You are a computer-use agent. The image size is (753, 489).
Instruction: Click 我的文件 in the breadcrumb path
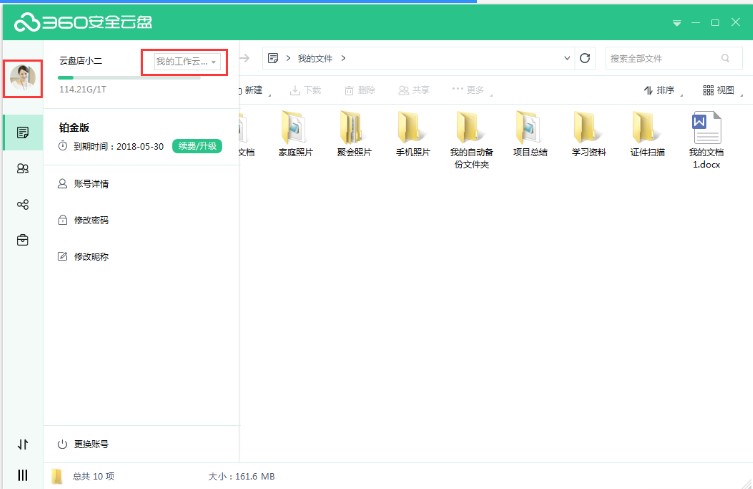315,58
